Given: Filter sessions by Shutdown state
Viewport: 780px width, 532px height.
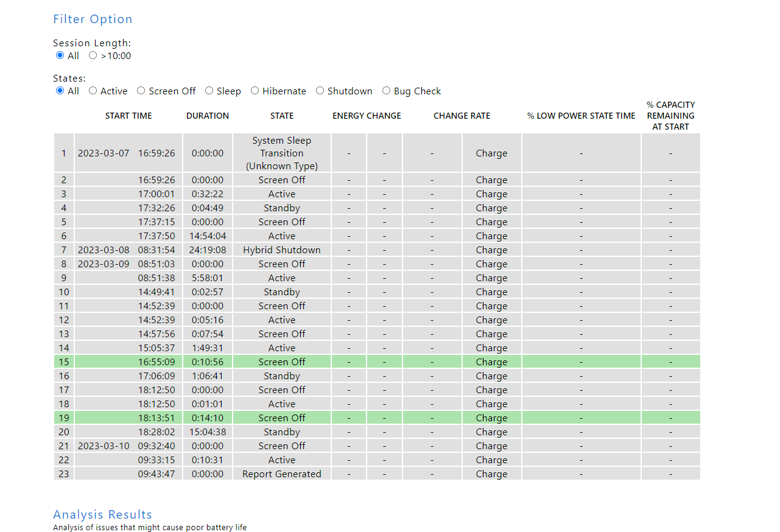Looking at the screenshot, I should click(x=320, y=90).
